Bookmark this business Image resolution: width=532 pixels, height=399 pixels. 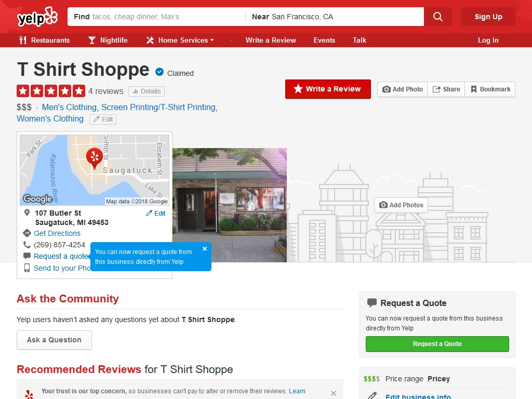pyautogui.click(x=490, y=89)
